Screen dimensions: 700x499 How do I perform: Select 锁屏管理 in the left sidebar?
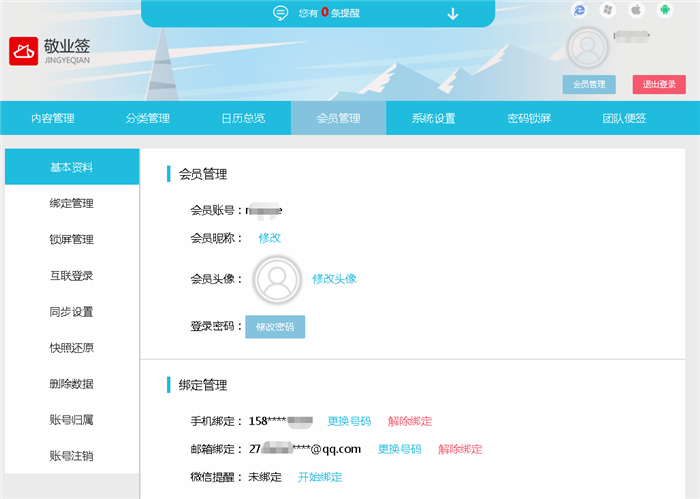pos(71,240)
